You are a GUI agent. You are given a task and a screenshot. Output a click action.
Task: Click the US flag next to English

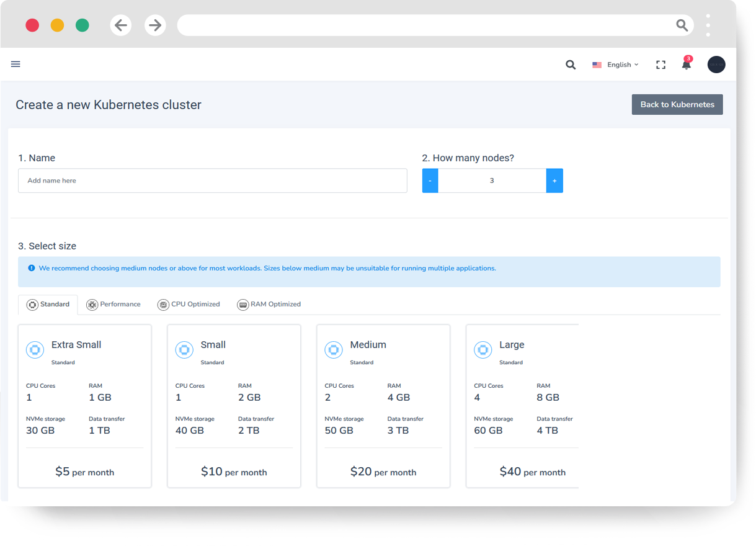[x=597, y=65]
